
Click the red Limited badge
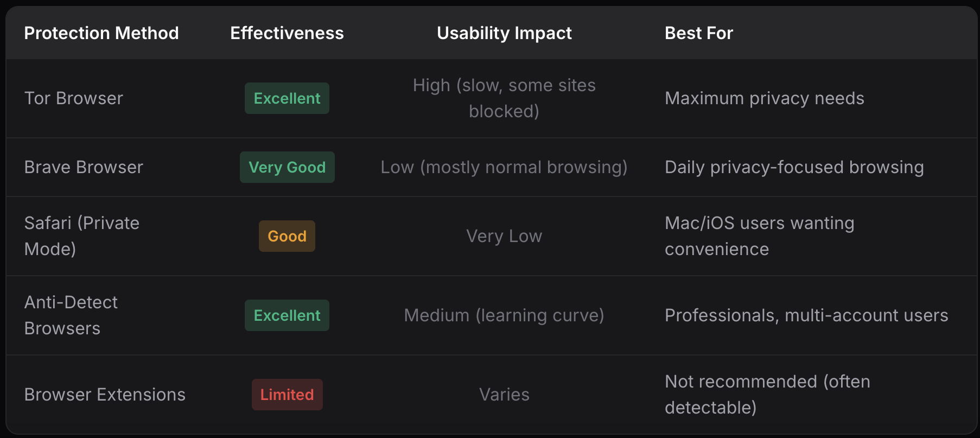click(x=287, y=395)
